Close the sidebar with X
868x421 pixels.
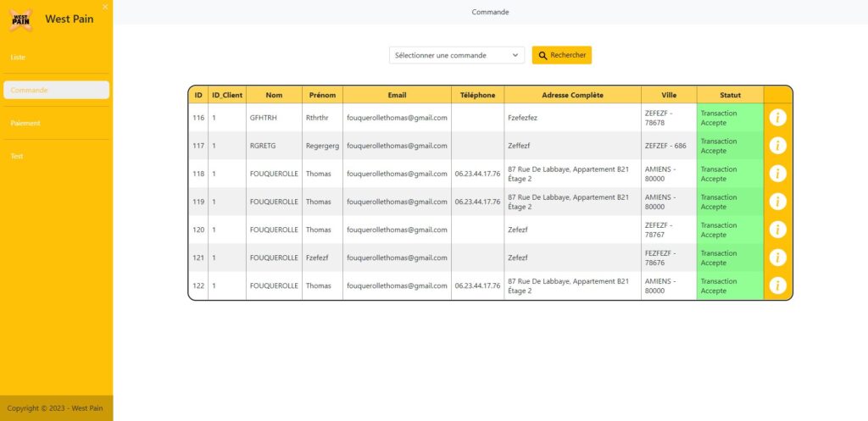[x=105, y=7]
